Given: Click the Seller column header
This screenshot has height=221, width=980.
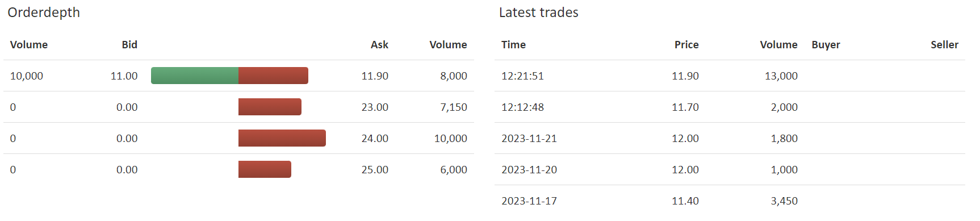Looking at the screenshot, I should coord(944,44).
